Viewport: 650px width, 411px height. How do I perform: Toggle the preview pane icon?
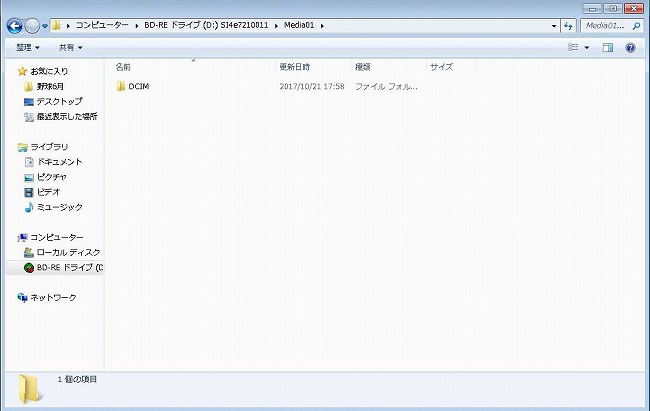(x=608, y=47)
